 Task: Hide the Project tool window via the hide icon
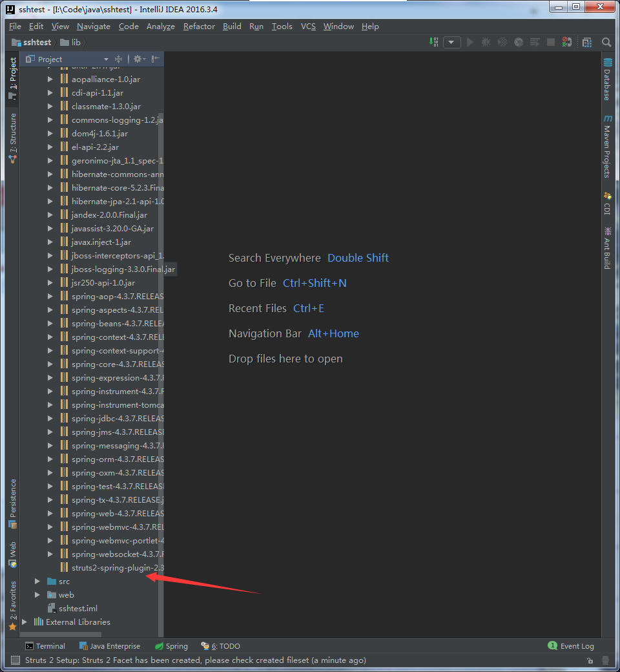[x=155, y=59]
